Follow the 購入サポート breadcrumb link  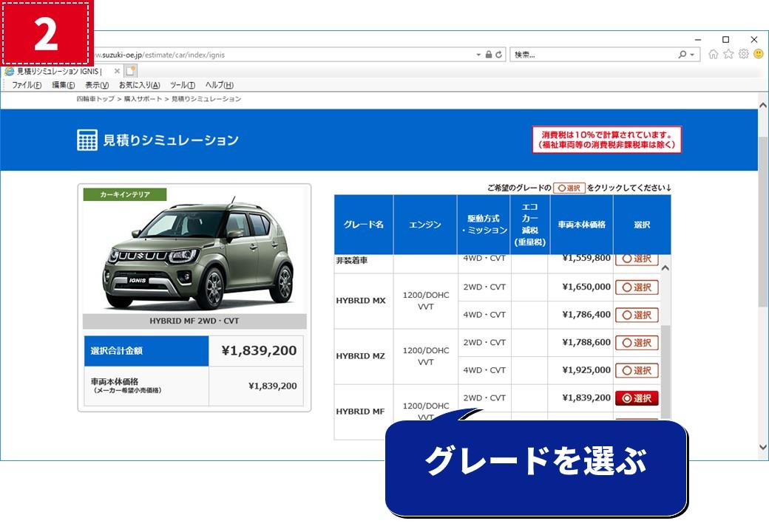pos(143,99)
